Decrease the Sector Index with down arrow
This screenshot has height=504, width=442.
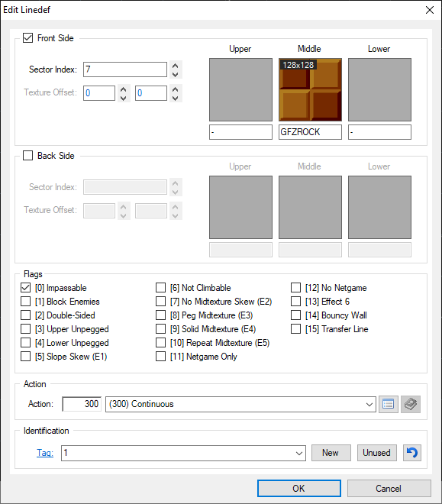pyautogui.click(x=175, y=74)
